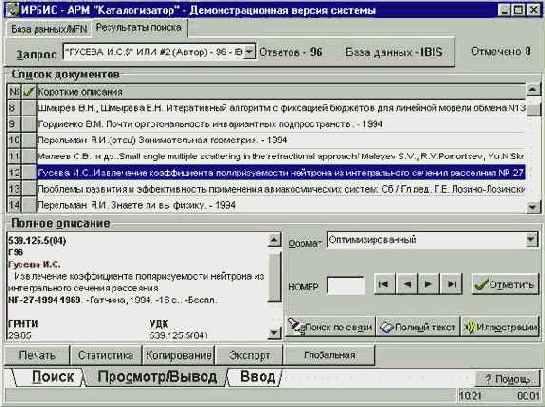Expand the Формат dropdown list
Screen dimensions: 545x407
click(x=531, y=240)
